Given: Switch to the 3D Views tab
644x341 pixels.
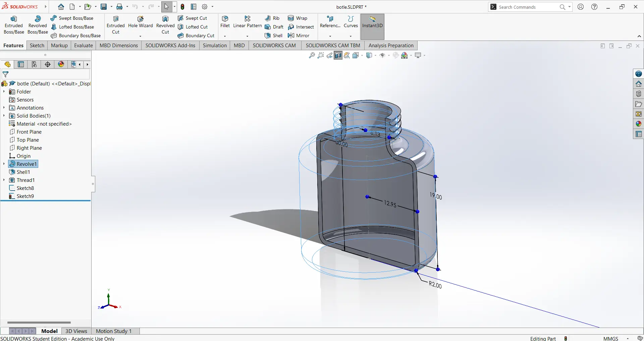Looking at the screenshot, I should coord(76,331).
